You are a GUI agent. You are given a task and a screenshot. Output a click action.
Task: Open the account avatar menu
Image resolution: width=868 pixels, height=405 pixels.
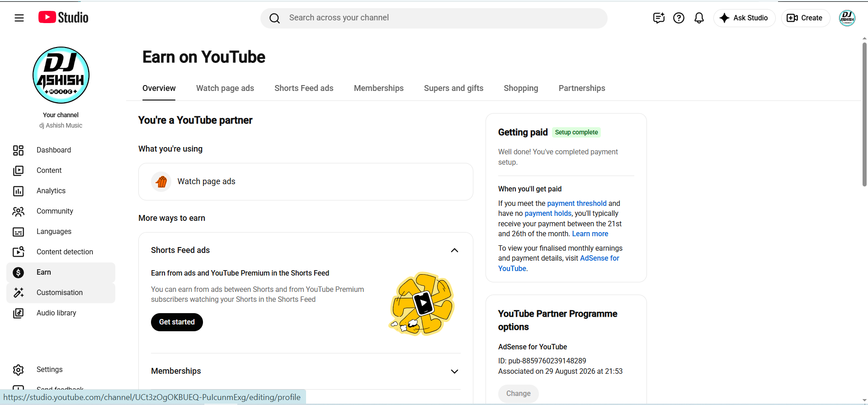tap(847, 18)
